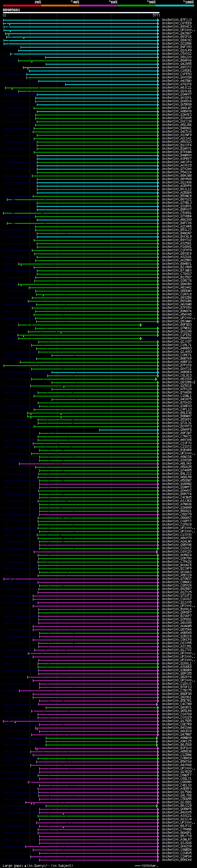This screenshot has width=197, height=868.
Task: Select the UniRef100_C1FE53 label
Action: [x=177, y=74]
